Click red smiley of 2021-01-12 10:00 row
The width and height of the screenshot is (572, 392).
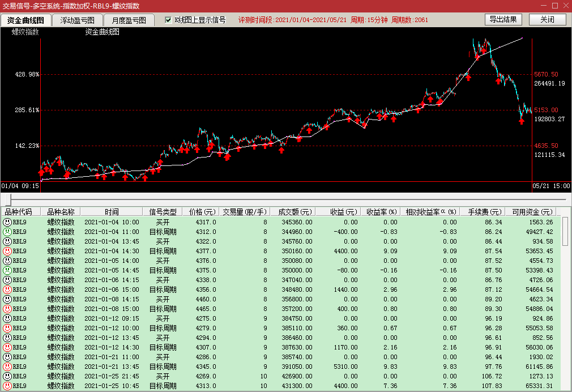[x=7, y=328]
